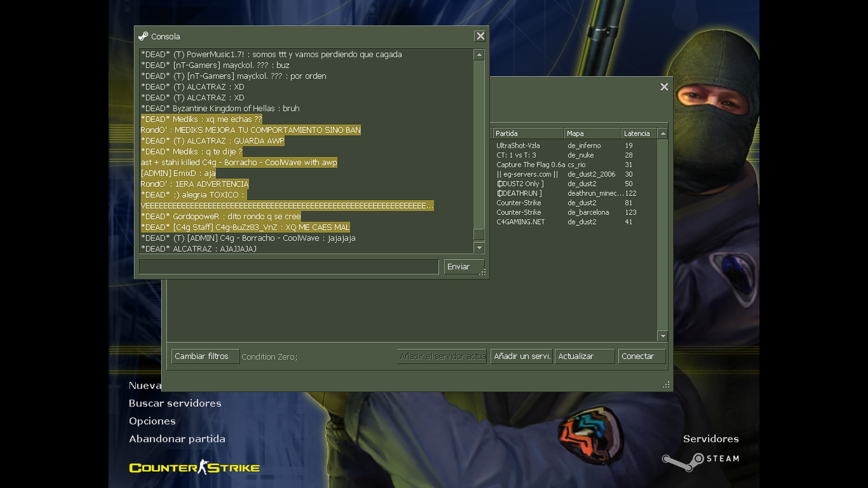The width and height of the screenshot is (868, 488).
Task: Click the deathrun_minec... map cell
Action: point(595,193)
